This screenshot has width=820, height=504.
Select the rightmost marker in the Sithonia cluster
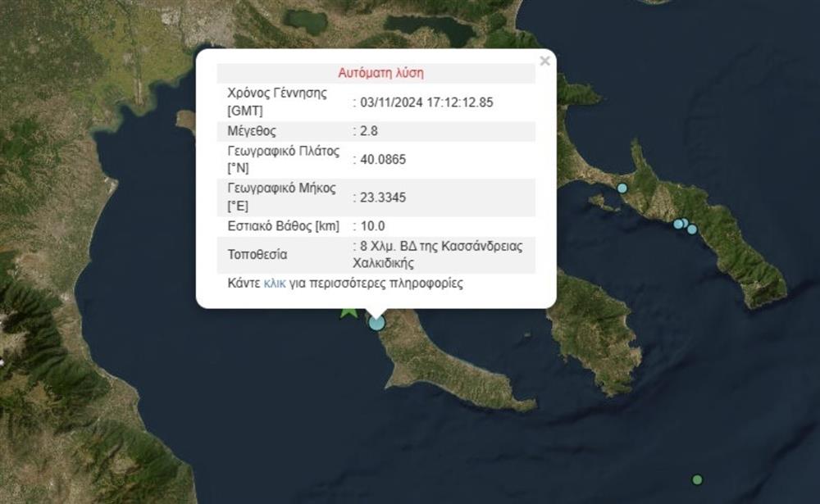coord(692,229)
